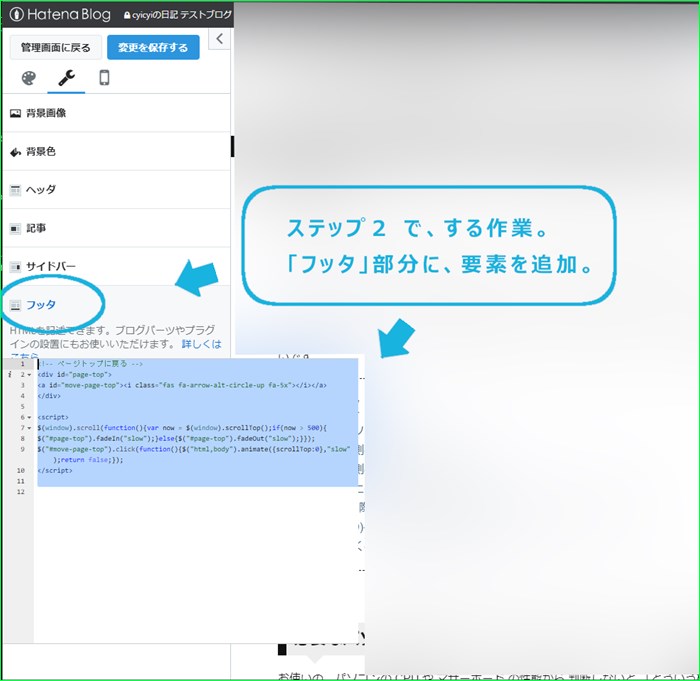Click the move-page-top anchor code line
This screenshot has width=700, height=681.
[182, 385]
